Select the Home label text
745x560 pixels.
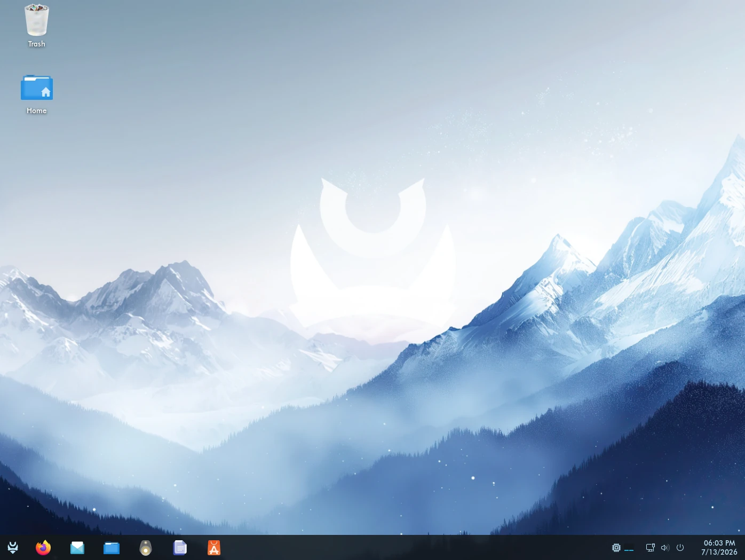point(37,111)
